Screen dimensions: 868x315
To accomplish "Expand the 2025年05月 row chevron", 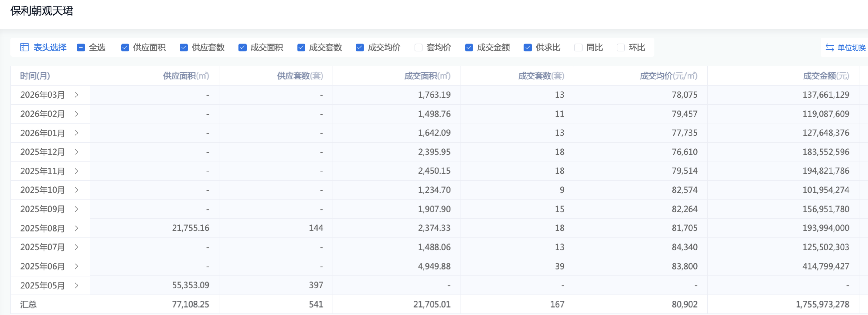I will click(77, 285).
